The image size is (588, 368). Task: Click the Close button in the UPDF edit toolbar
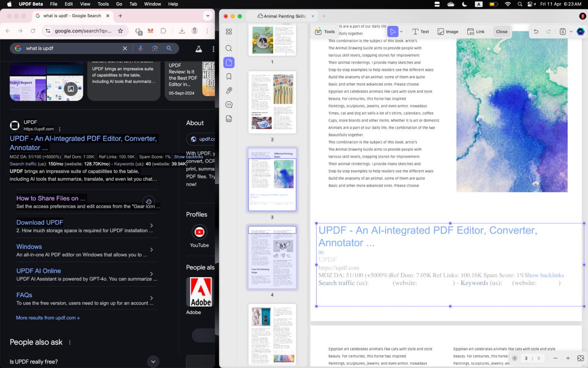click(x=502, y=32)
